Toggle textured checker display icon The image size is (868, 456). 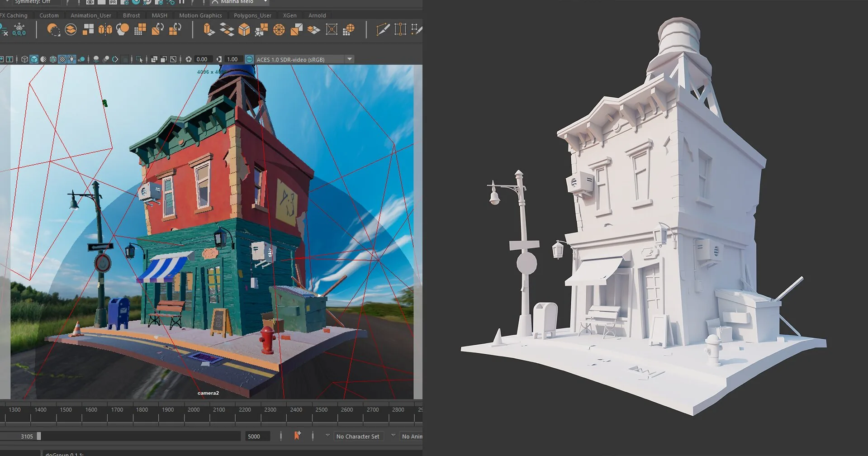pos(62,59)
